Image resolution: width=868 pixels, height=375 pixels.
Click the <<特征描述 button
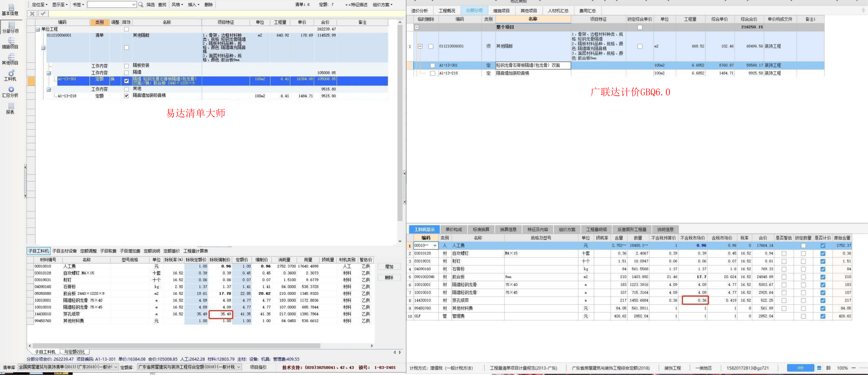tap(357, 5)
